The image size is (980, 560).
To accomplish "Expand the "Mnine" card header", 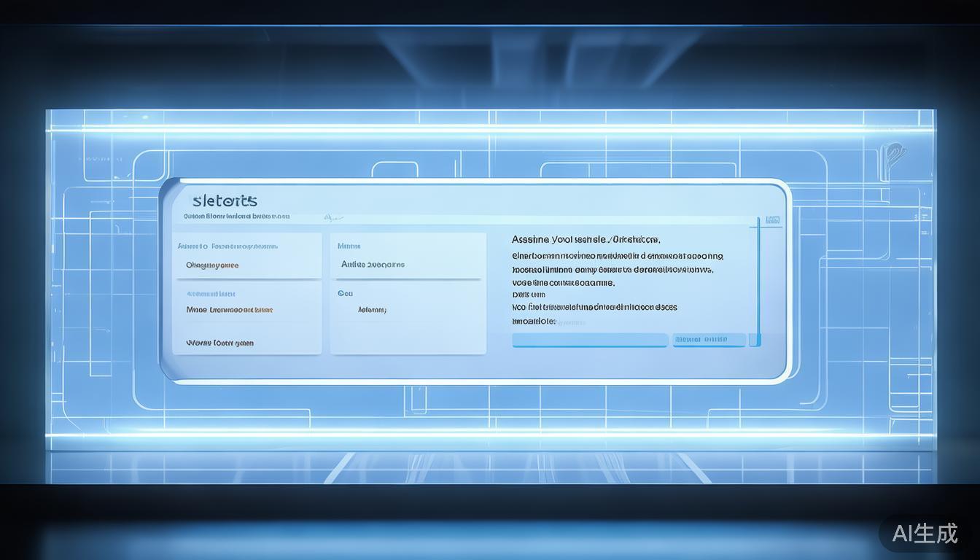I will point(349,246).
